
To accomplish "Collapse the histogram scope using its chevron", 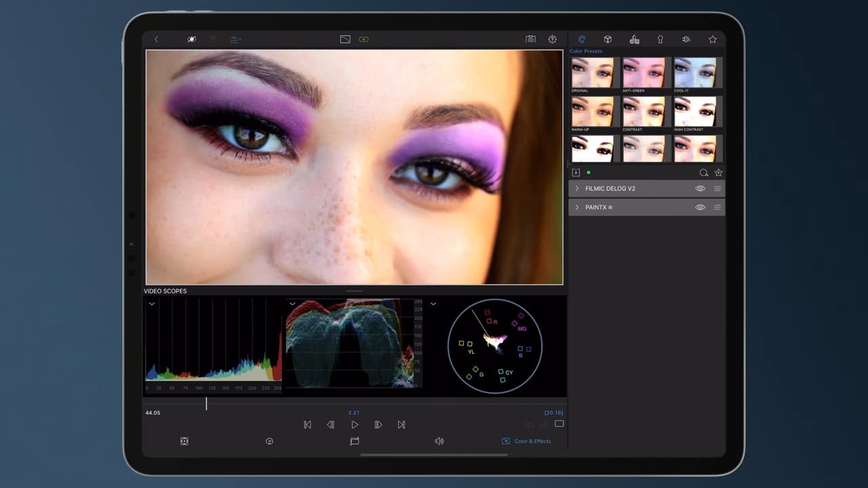I will [x=152, y=304].
